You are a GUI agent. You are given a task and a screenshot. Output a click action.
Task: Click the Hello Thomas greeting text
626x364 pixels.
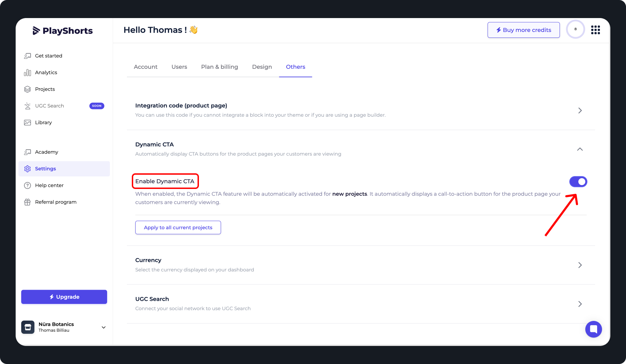click(155, 30)
